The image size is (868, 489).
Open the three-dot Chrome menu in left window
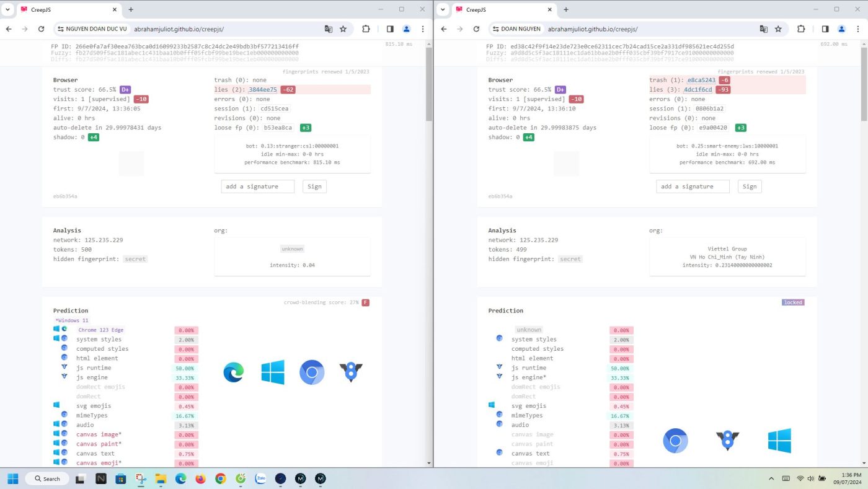[x=423, y=29]
